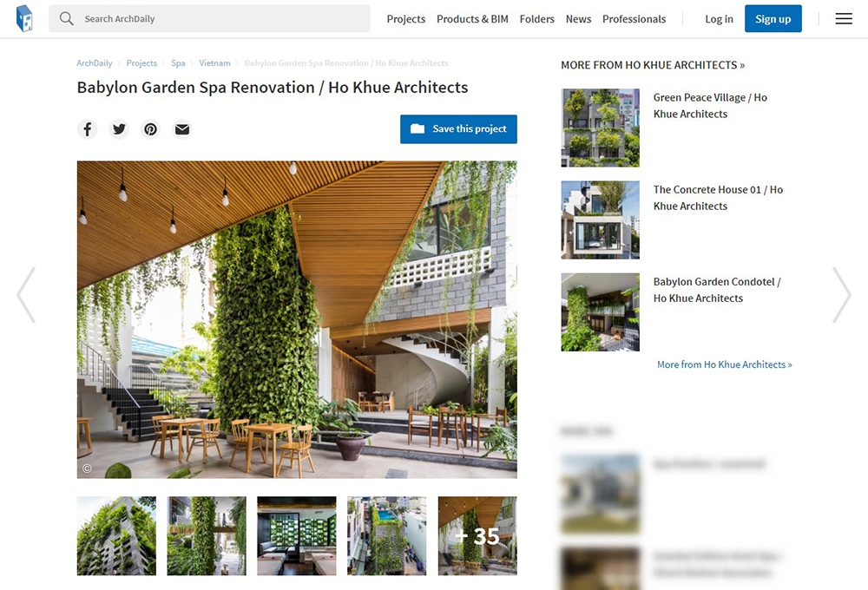Pin project on Pinterest
The height and width of the screenshot is (590, 868).
[150, 129]
